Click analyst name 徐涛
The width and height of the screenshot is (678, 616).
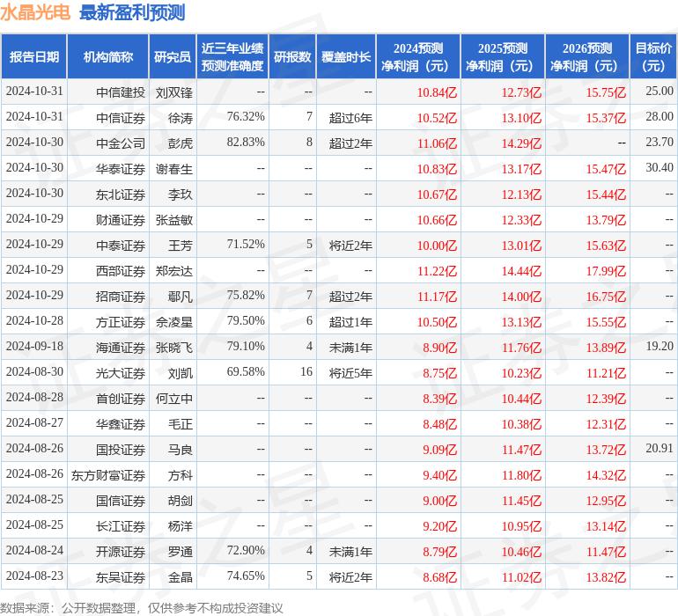(181, 118)
